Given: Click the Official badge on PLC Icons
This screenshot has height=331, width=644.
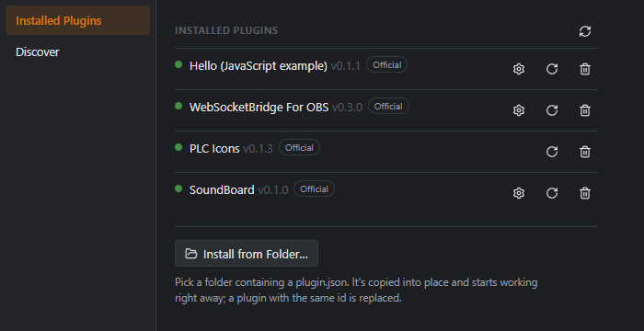Looking at the screenshot, I should (x=299, y=148).
